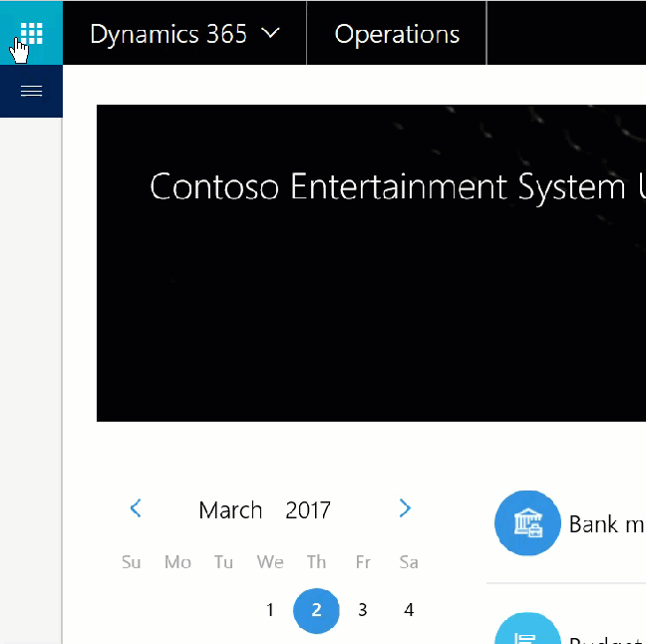Click the Operations header item
Screen dimensions: 646x644
[397, 34]
